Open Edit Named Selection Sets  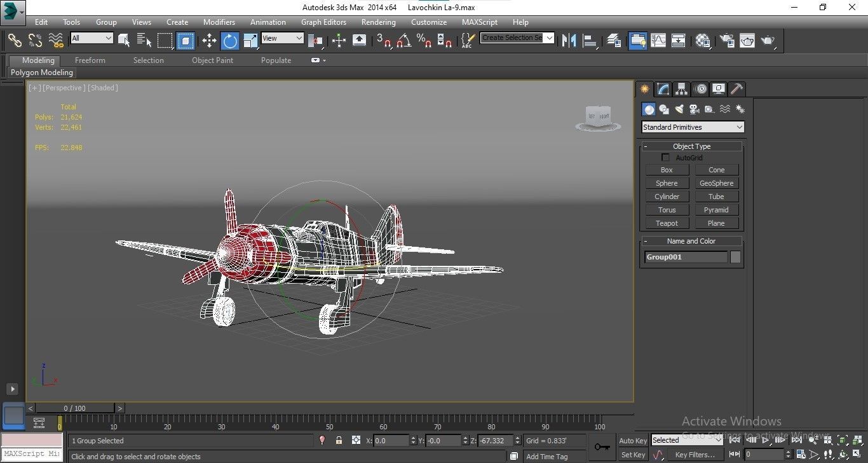[x=468, y=41]
